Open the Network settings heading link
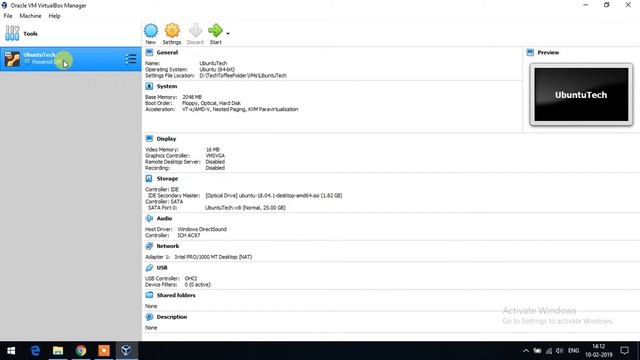Viewport: 640px width, 360px height. pos(168,247)
